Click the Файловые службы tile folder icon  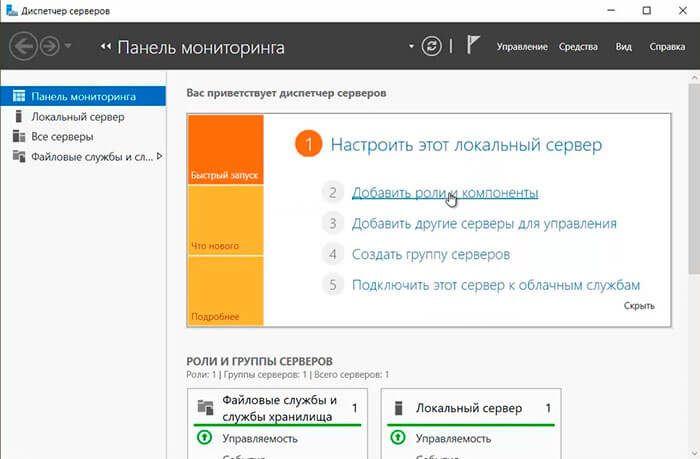(205, 407)
